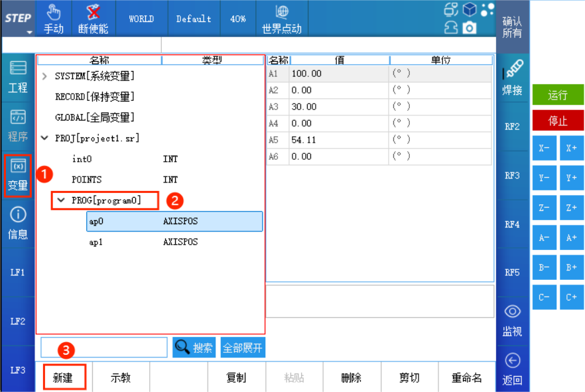This screenshot has height=392, width=585.
Task: Collapse the PROJ[project1.sr] node
Action: tap(44, 138)
